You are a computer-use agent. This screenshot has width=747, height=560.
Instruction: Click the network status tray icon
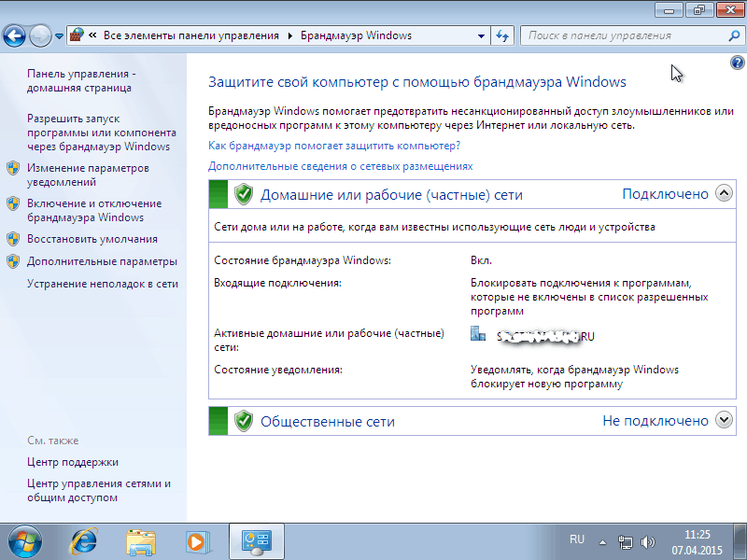click(625, 542)
